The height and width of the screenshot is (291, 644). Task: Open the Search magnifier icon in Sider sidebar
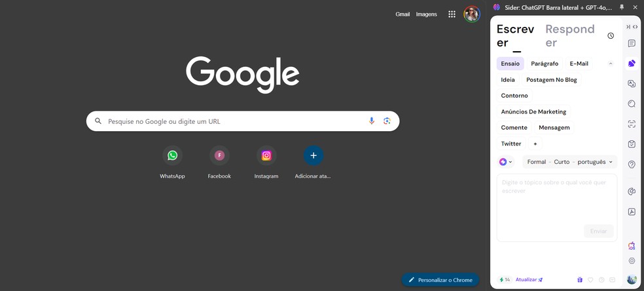(632, 104)
